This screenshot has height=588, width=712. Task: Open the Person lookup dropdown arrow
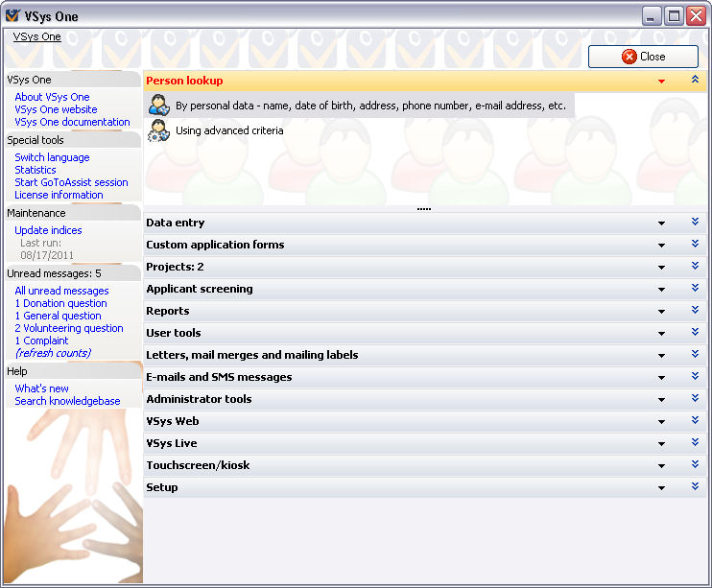point(661,82)
